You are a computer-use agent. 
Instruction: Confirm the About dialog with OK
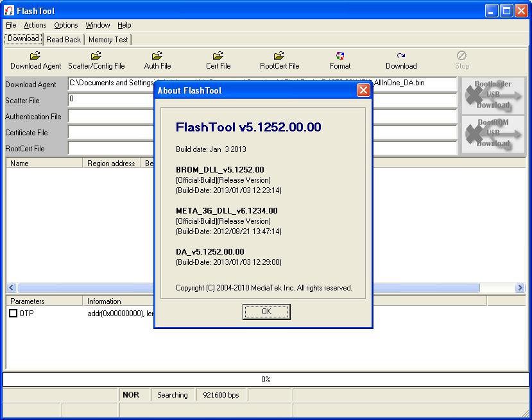(x=266, y=312)
